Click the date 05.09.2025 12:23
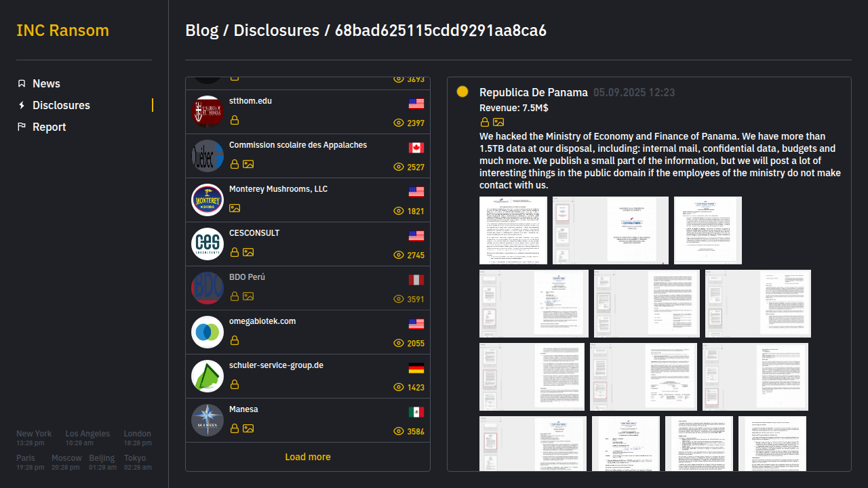868x488 pixels. coord(634,92)
